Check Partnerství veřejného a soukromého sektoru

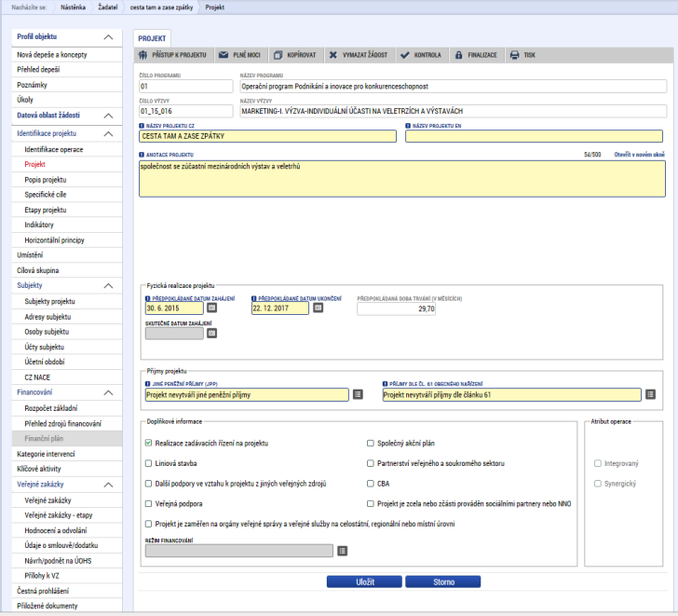pos(371,463)
